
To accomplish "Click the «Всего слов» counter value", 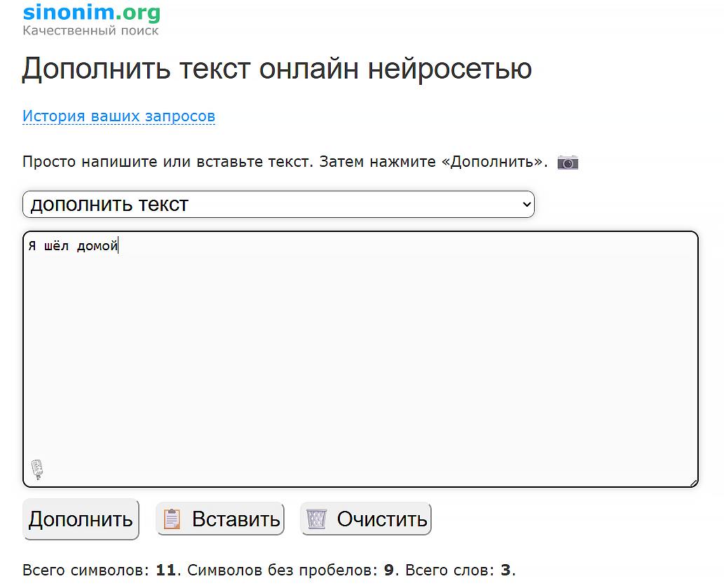I will (x=505, y=570).
